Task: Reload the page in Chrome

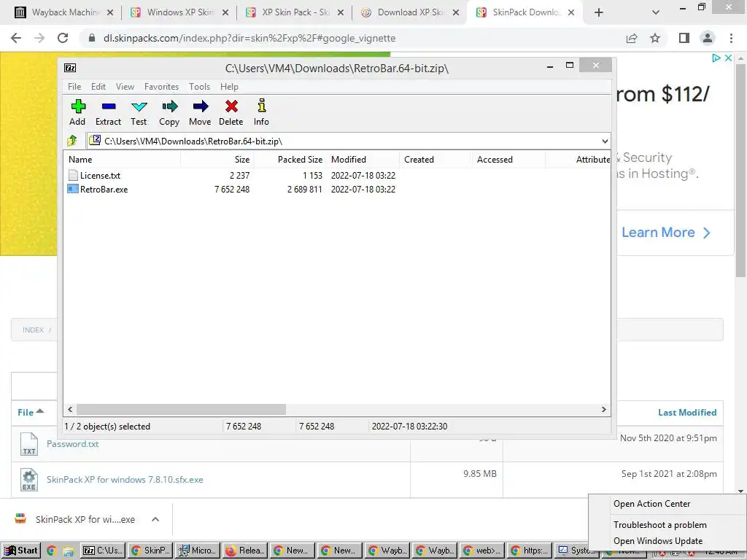Action: [63, 38]
